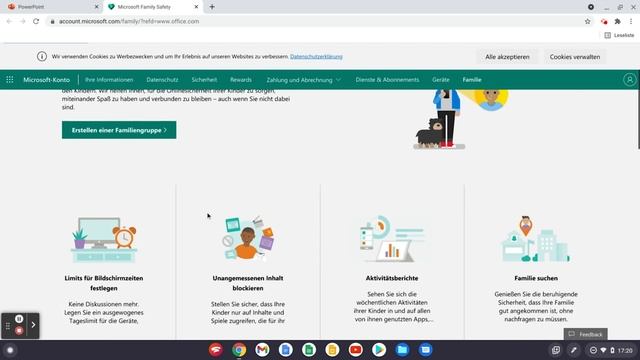This screenshot has width=640, height=360.
Task: Open Google Docs from the shelf
Action: coord(286,350)
